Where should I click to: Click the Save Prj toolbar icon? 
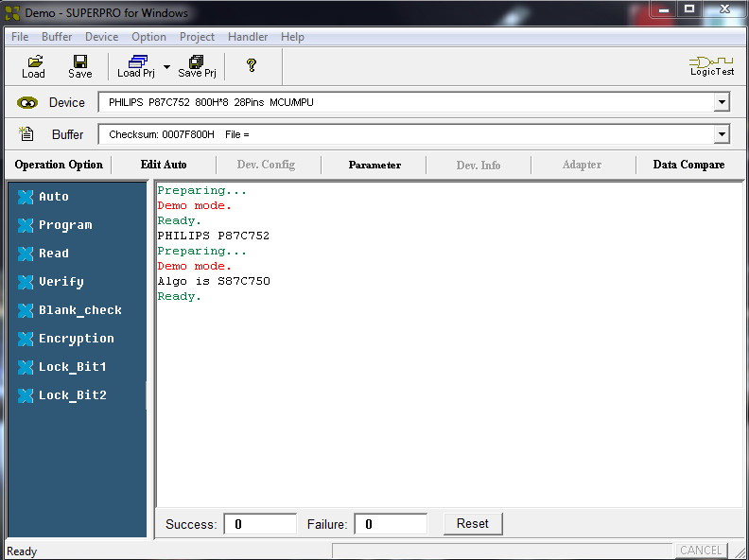pos(197,61)
